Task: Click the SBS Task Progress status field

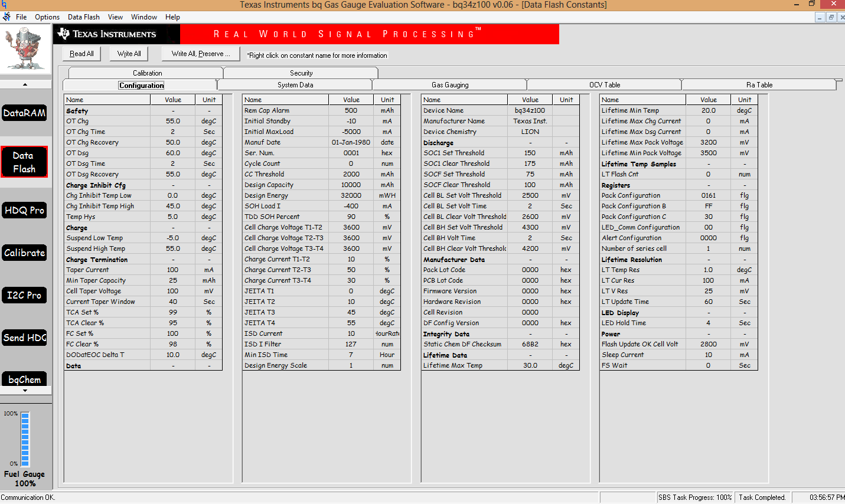Action: click(x=695, y=498)
